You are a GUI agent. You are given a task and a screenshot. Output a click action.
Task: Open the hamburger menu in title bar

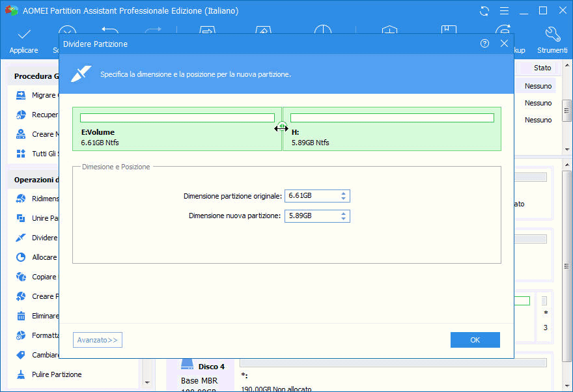coord(504,11)
